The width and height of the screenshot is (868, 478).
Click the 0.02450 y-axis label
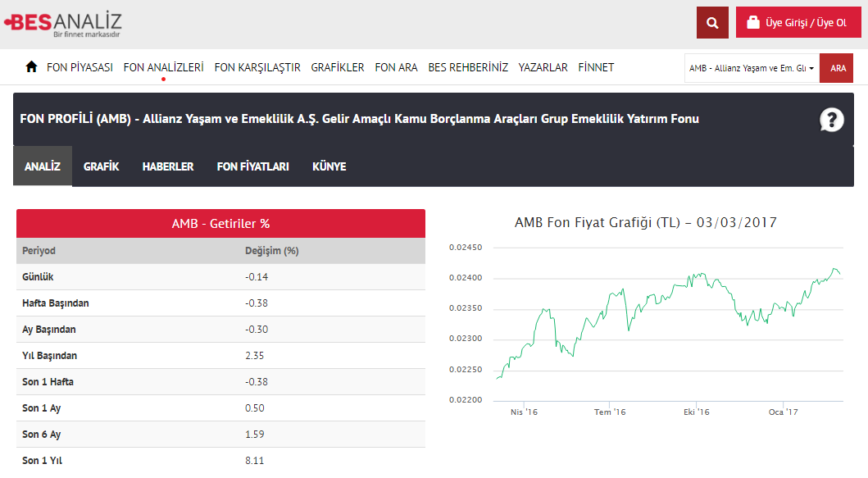(x=466, y=247)
